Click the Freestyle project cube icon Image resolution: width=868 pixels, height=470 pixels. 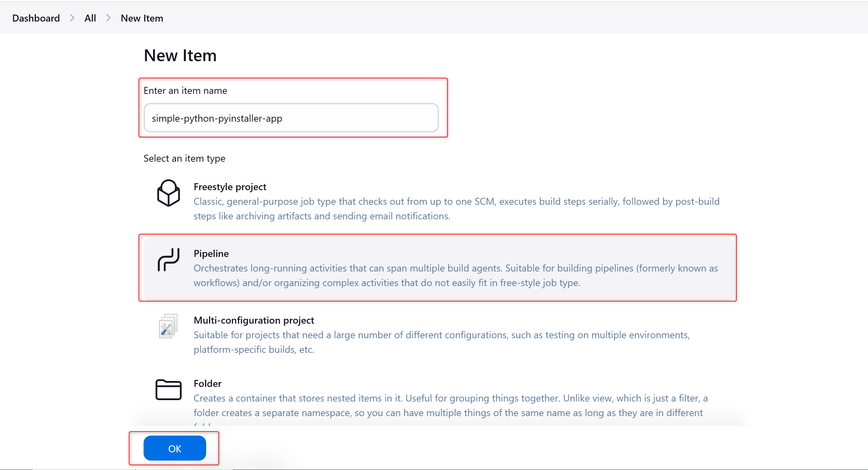[169, 193]
